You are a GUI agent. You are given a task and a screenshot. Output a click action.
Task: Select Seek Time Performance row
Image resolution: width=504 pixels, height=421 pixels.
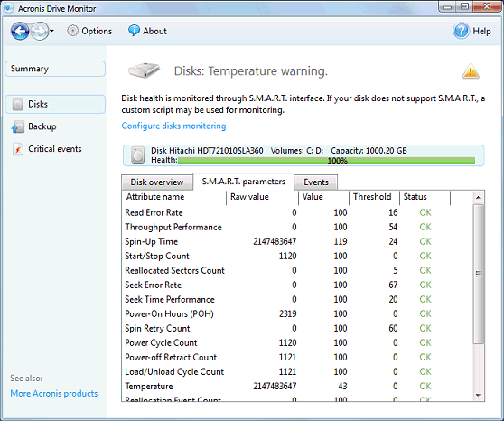pos(297,299)
